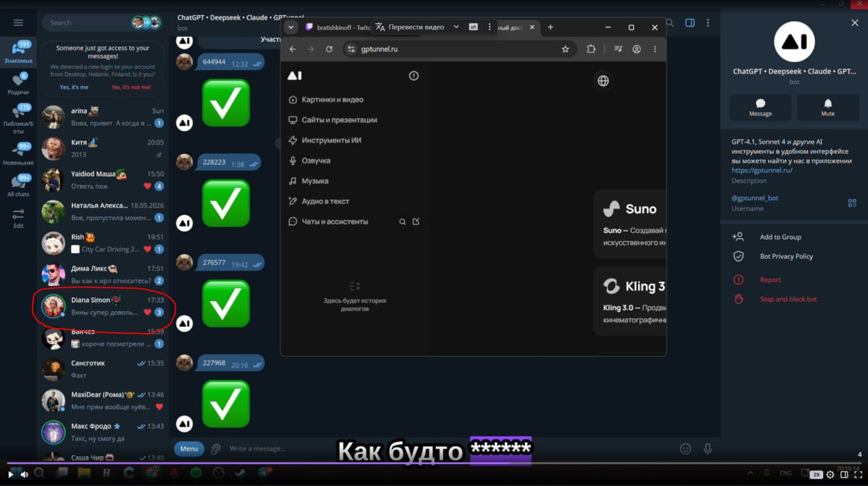Open Картинки и видео section

326,100
